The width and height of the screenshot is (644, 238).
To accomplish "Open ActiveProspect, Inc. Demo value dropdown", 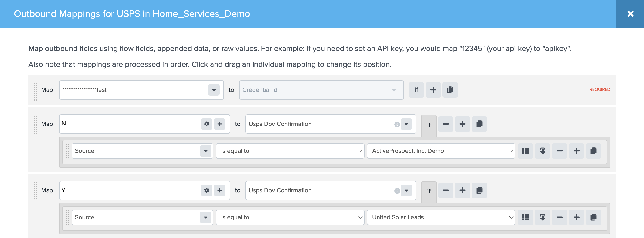I will click(x=441, y=151).
